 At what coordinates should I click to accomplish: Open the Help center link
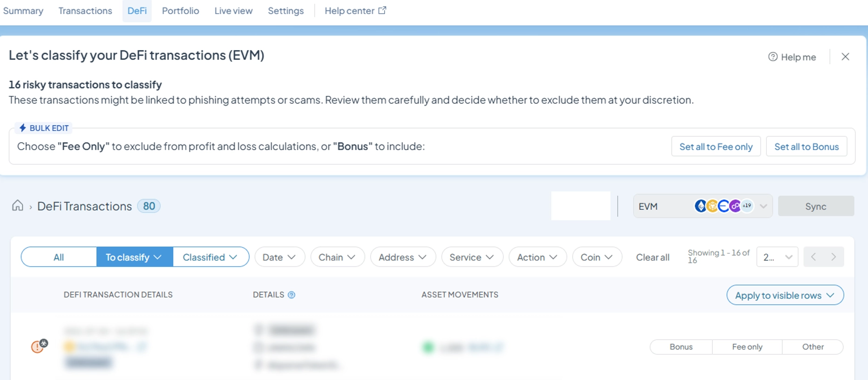(x=355, y=11)
